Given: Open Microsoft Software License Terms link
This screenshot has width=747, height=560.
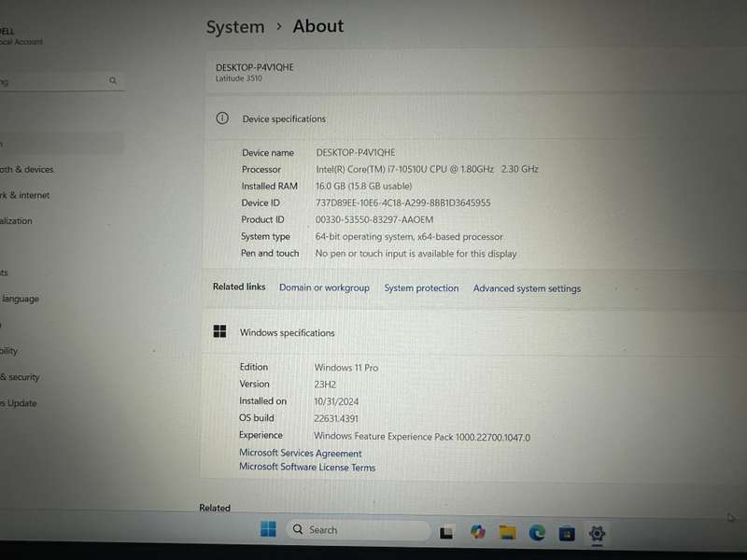Looking at the screenshot, I should pyautogui.click(x=307, y=468).
